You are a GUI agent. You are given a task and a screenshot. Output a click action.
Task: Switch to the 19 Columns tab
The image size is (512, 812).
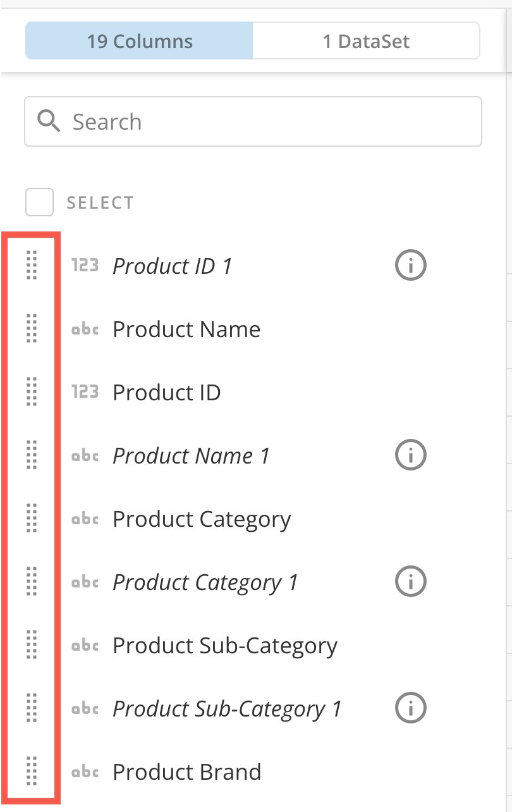click(140, 40)
